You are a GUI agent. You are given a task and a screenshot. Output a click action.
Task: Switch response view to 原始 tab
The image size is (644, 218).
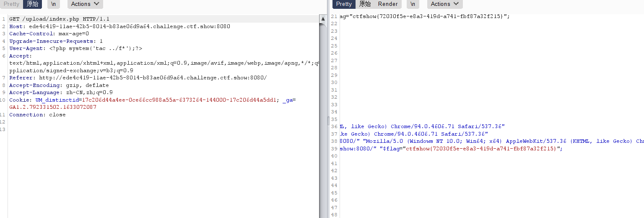[365, 4]
